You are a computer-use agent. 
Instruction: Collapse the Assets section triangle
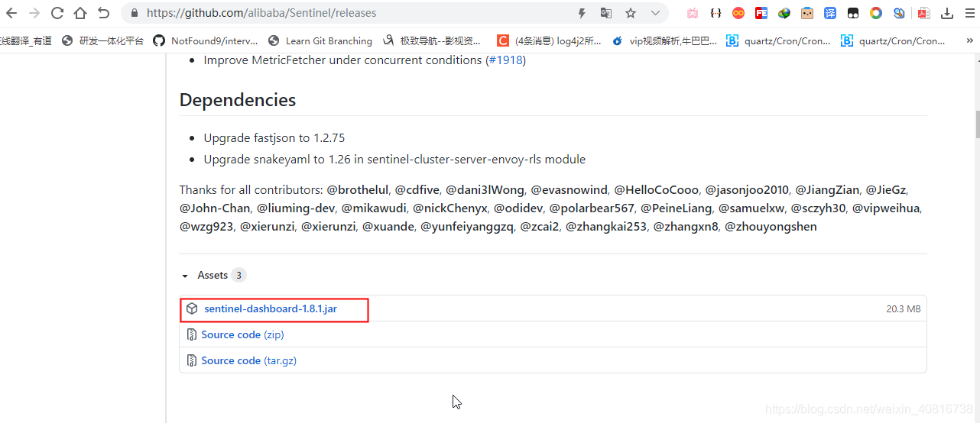tap(185, 276)
